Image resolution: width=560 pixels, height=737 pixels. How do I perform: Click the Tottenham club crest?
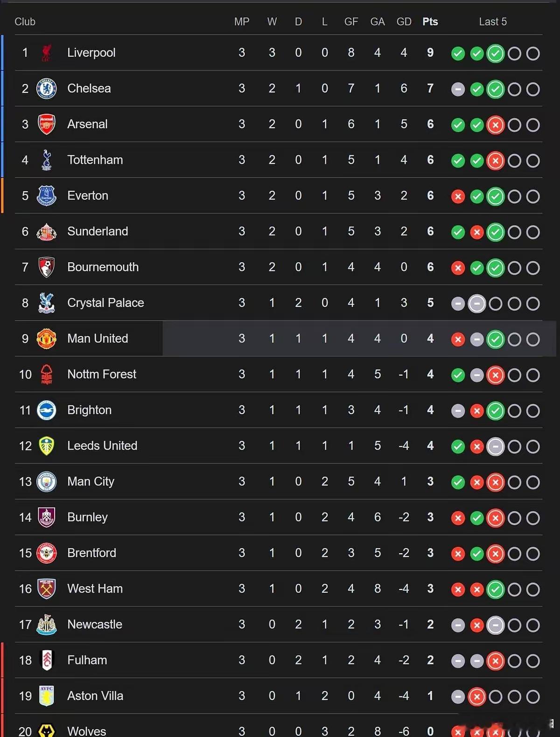(x=46, y=160)
